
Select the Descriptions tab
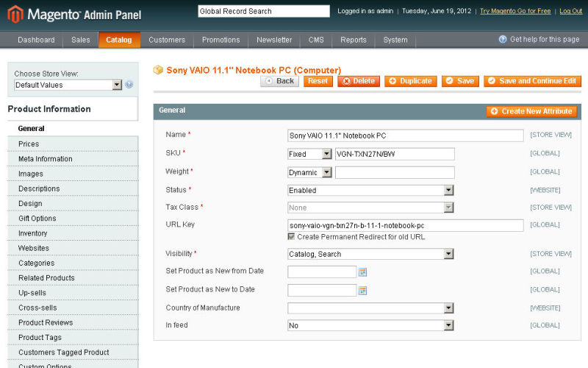(73, 188)
